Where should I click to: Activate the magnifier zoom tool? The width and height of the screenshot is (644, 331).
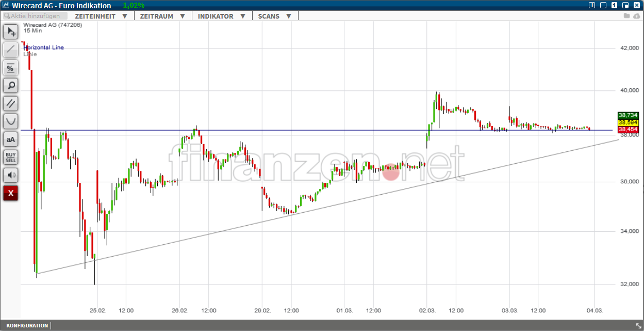point(10,85)
